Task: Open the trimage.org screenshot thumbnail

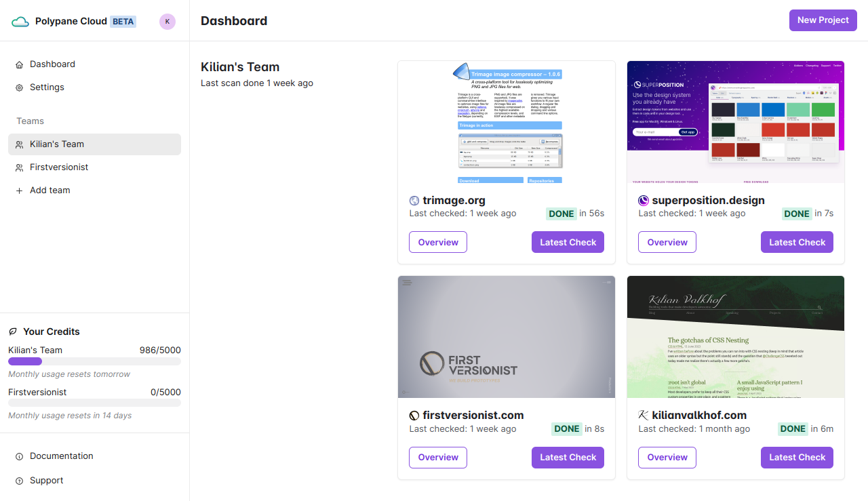Action: pos(507,122)
